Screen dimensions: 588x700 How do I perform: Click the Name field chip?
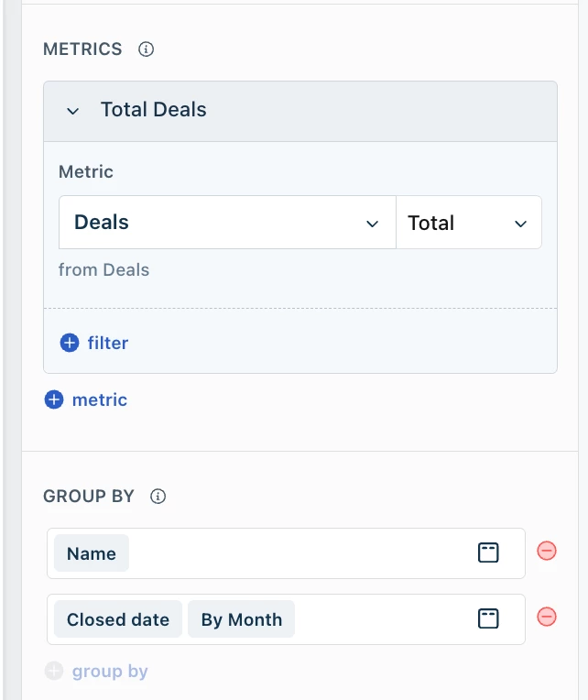pos(92,553)
